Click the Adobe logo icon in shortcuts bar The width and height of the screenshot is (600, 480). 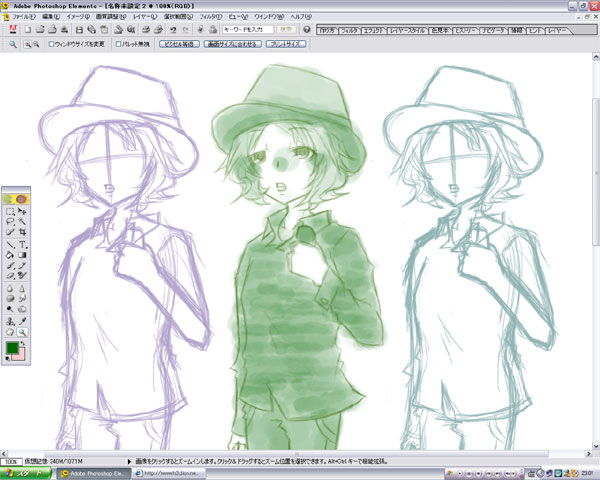pos(13,29)
